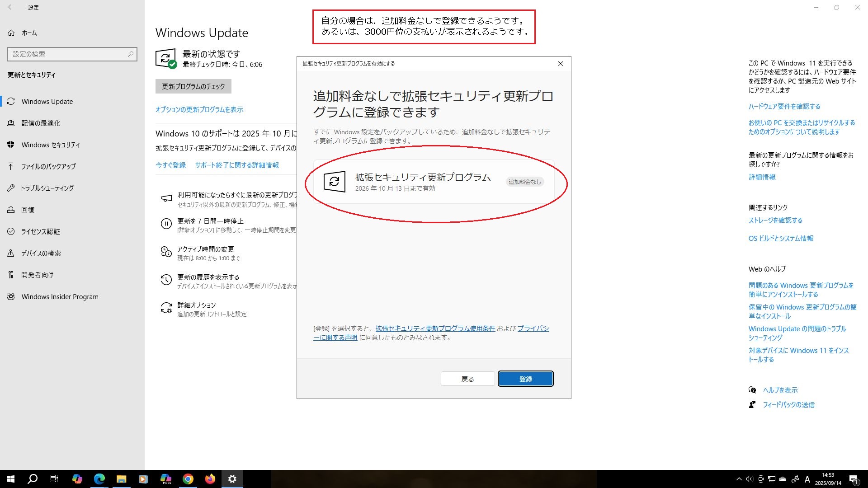Click the 戻る button in dialog
The image size is (868, 488).
tap(467, 379)
